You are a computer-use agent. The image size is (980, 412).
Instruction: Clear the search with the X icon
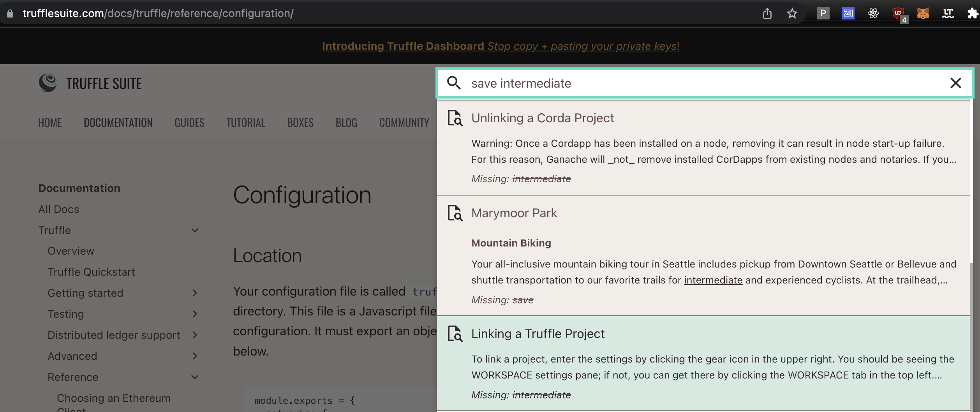(956, 83)
